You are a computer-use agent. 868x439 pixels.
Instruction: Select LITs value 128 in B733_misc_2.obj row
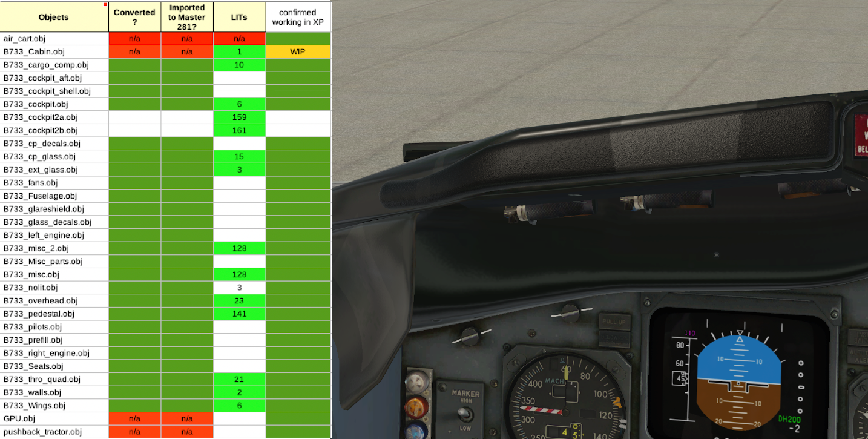coord(239,248)
